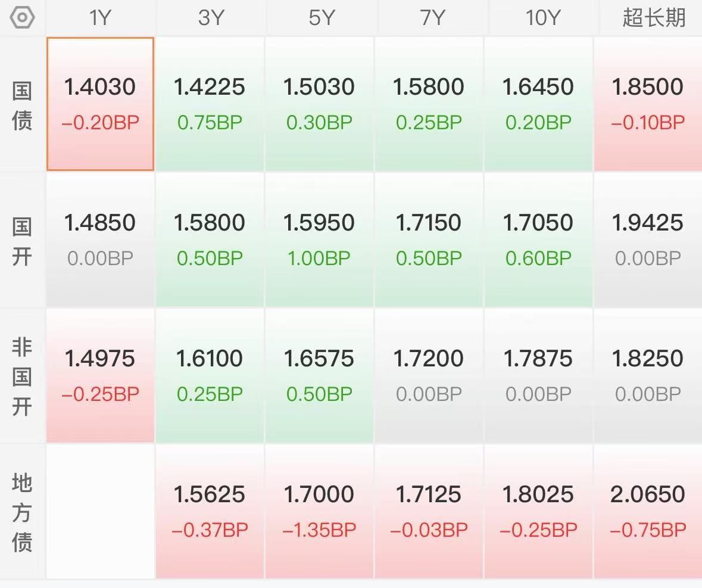Click the 地方债 10Y cell showing 1.8025

pos(538,511)
